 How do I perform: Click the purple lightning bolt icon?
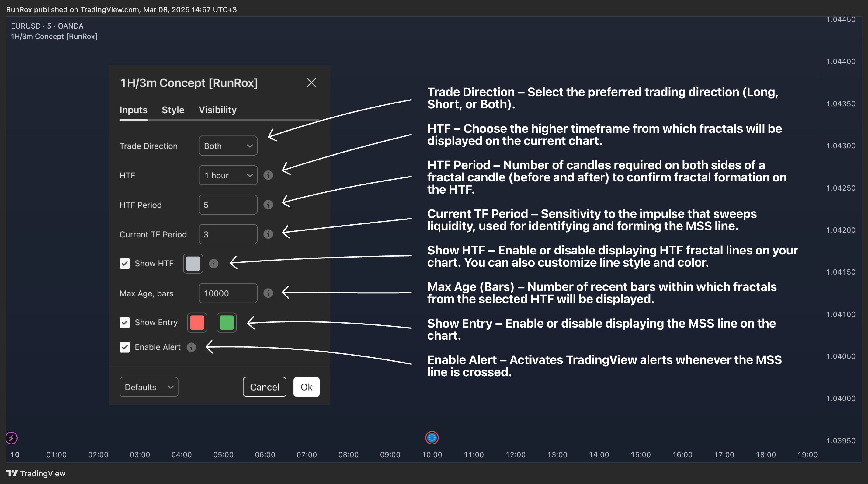pyautogui.click(x=12, y=438)
